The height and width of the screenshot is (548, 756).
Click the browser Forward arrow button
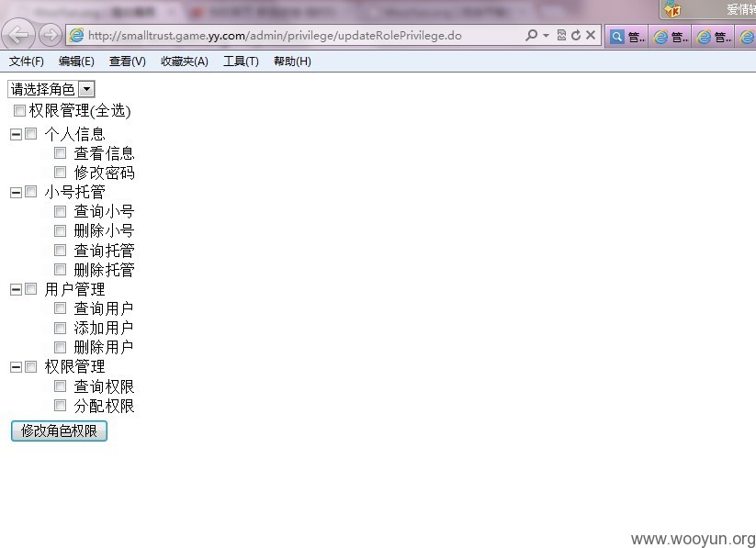51,35
